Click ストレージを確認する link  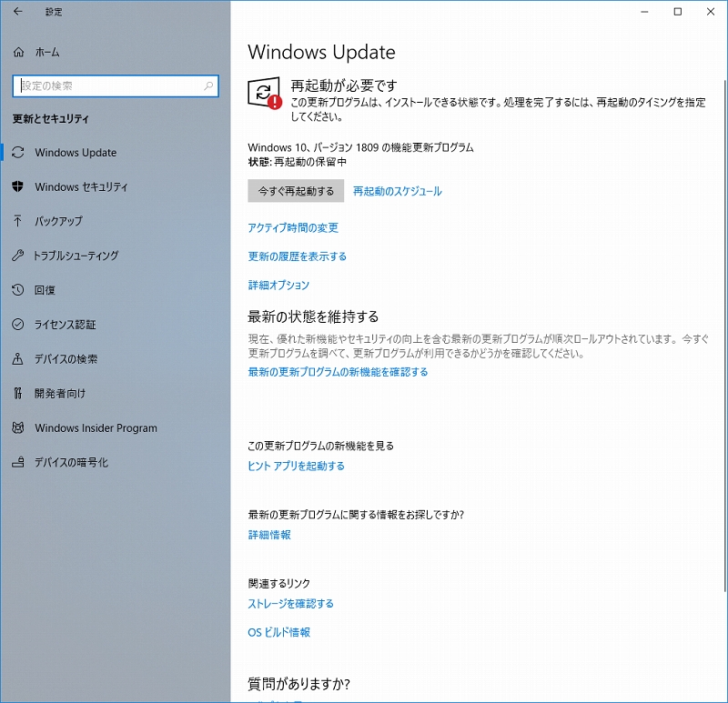pyautogui.click(x=290, y=603)
